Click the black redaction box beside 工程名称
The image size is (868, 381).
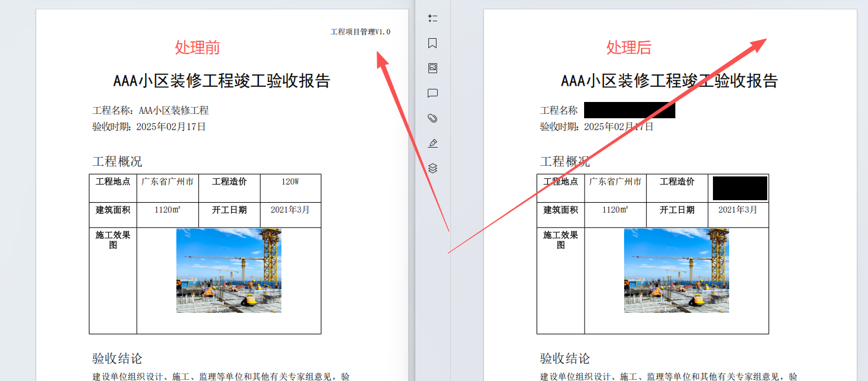(x=629, y=111)
